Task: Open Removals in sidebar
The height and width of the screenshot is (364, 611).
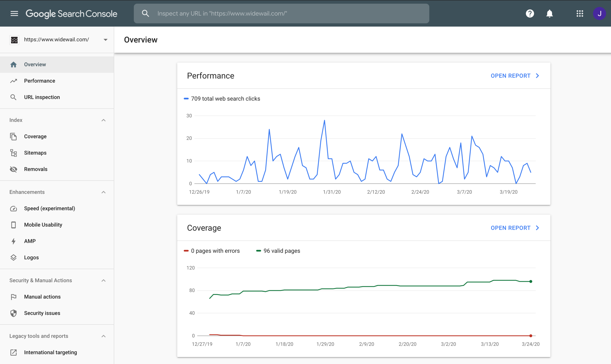Action: (x=57, y=169)
